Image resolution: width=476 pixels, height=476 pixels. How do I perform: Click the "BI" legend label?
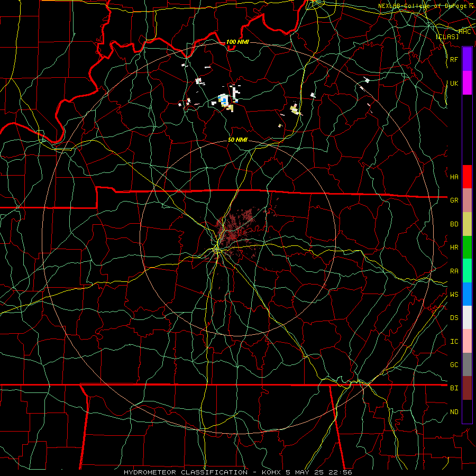[454, 388]
